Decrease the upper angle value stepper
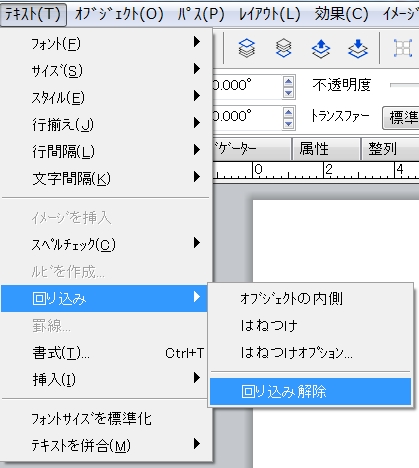This screenshot has height=468, width=419. (289, 93)
